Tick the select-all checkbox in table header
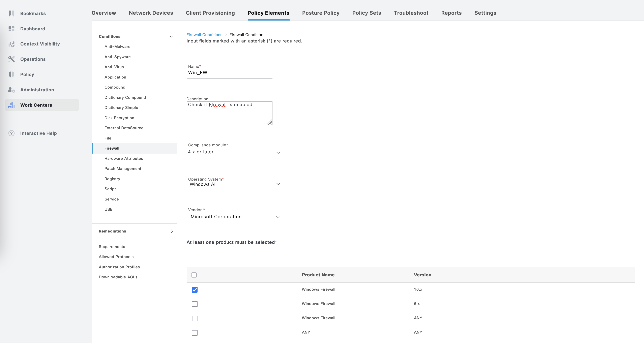 pos(194,275)
